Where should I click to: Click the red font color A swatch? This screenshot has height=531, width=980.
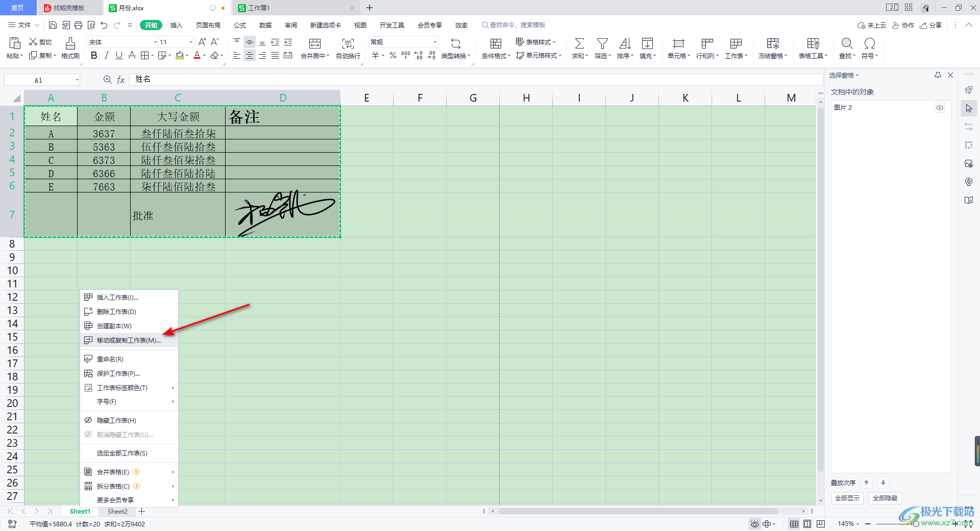pos(197,55)
